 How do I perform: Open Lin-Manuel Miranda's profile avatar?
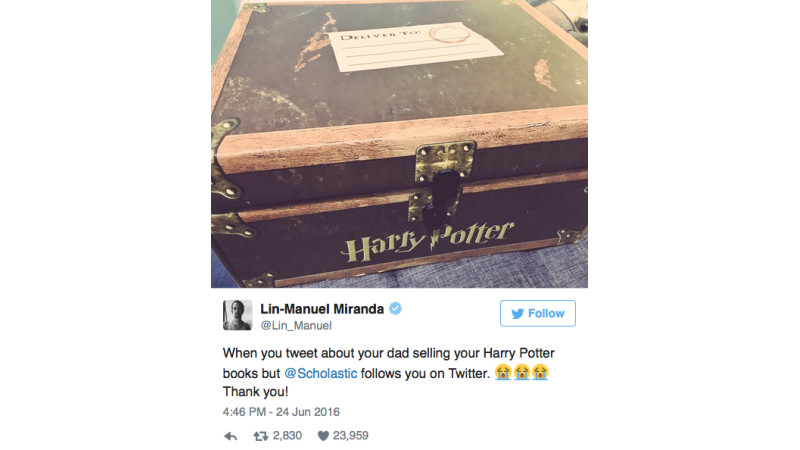237,315
